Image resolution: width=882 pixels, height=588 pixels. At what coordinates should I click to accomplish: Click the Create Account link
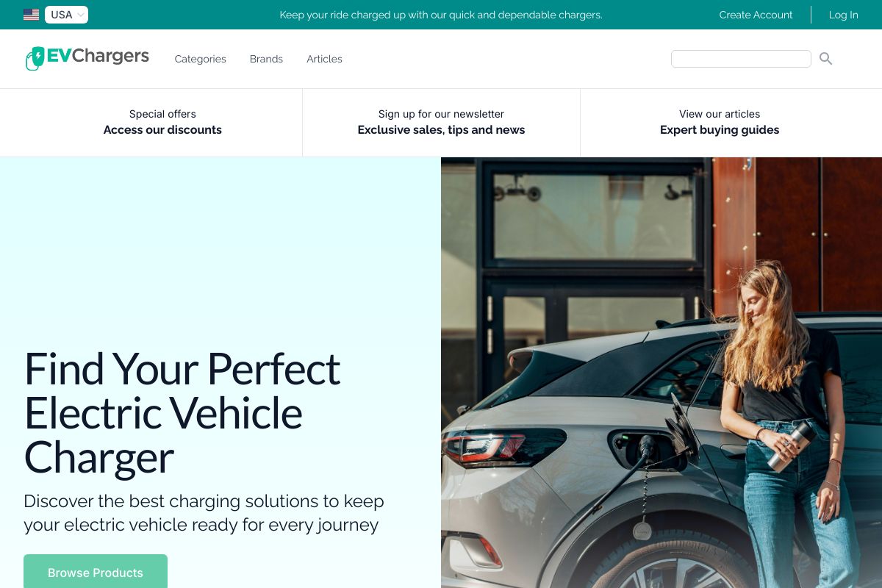click(756, 15)
